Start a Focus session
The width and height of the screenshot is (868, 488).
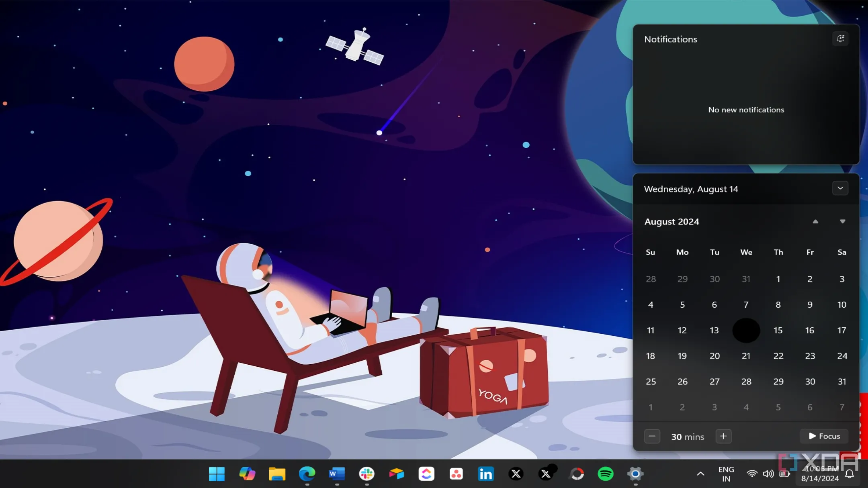pyautogui.click(x=824, y=436)
